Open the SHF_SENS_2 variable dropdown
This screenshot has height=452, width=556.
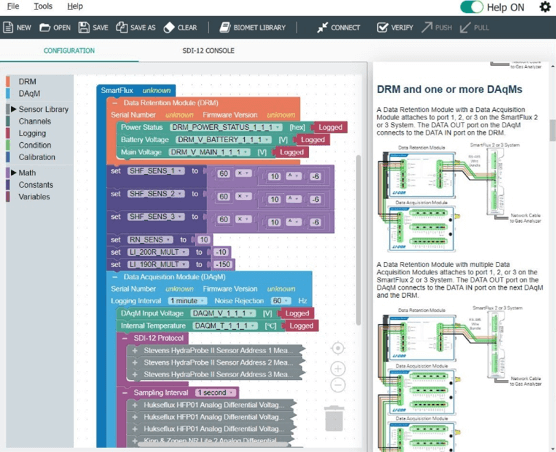[x=156, y=194]
